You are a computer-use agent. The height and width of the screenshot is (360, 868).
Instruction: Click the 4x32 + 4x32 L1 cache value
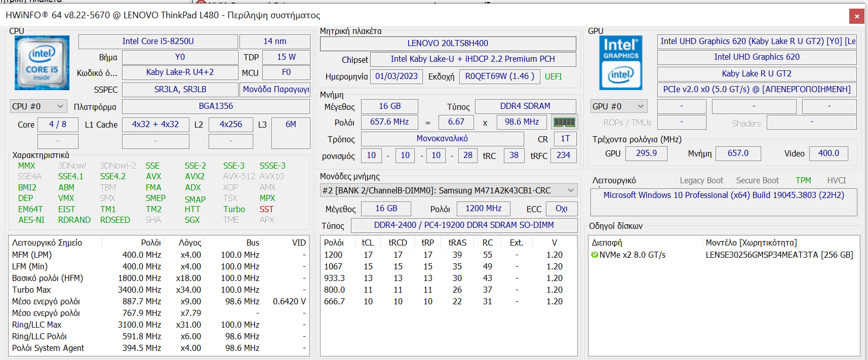coord(155,125)
